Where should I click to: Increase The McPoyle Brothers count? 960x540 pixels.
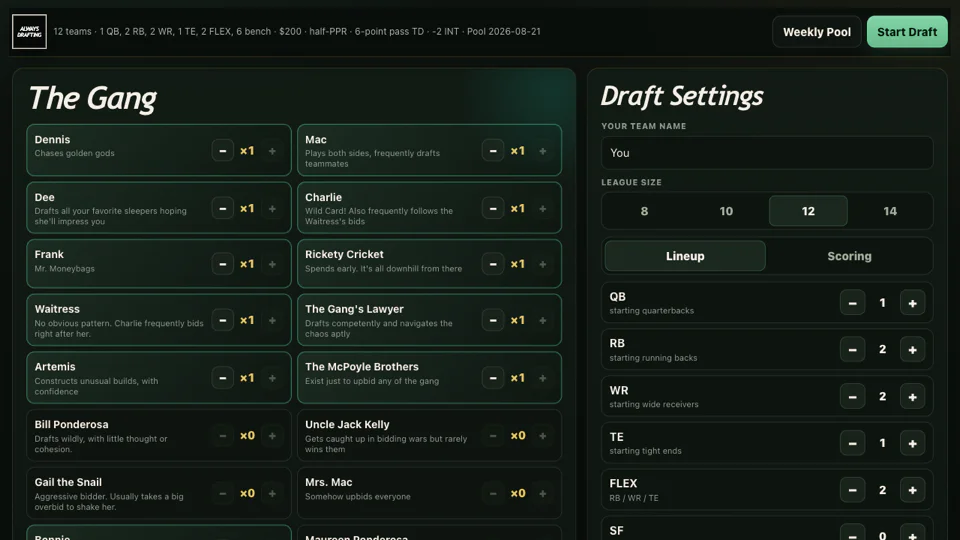click(542, 378)
